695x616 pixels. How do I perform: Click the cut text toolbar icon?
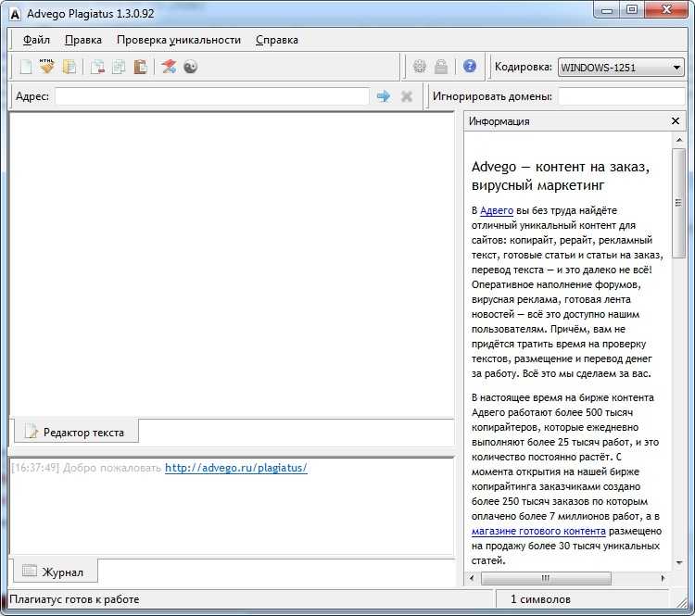pos(97,67)
